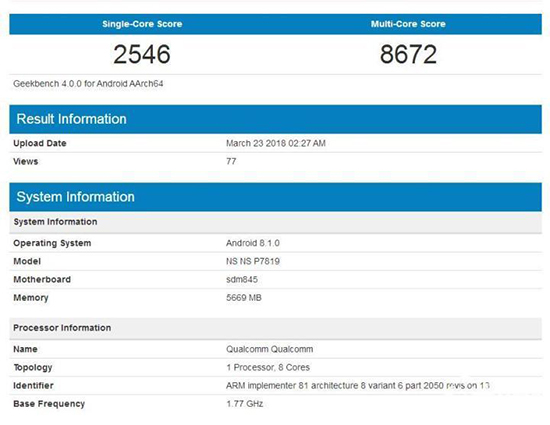Click the 1 Processor, 8 Cores topology
Viewport: 550px width, 425px height.
click(268, 367)
